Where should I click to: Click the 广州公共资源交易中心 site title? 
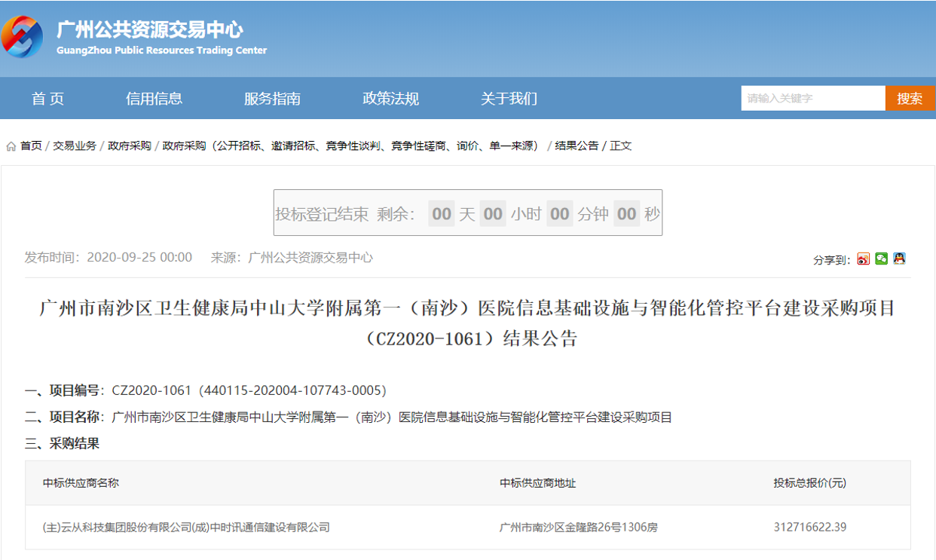[x=150, y=29]
